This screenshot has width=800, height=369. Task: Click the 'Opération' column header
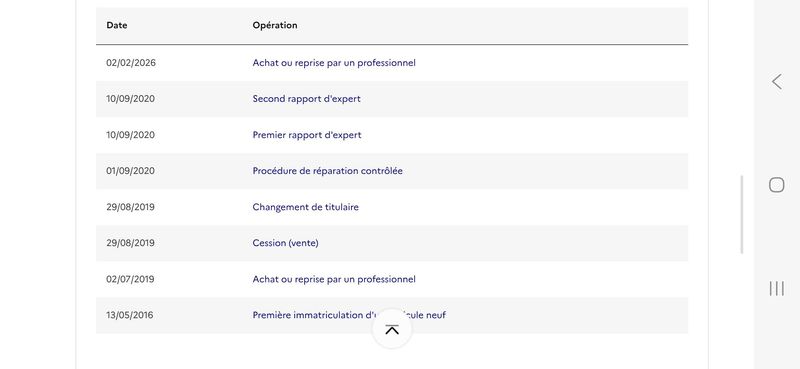click(274, 25)
